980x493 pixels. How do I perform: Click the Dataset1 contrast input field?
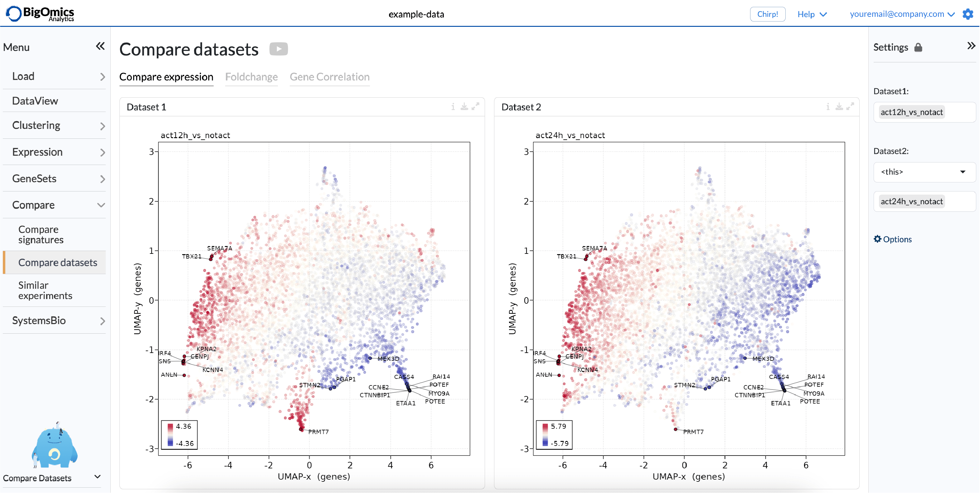tap(924, 112)
